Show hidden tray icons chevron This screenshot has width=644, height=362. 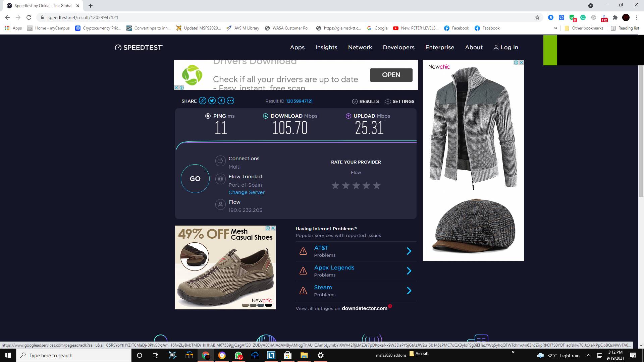click(588, 355)
